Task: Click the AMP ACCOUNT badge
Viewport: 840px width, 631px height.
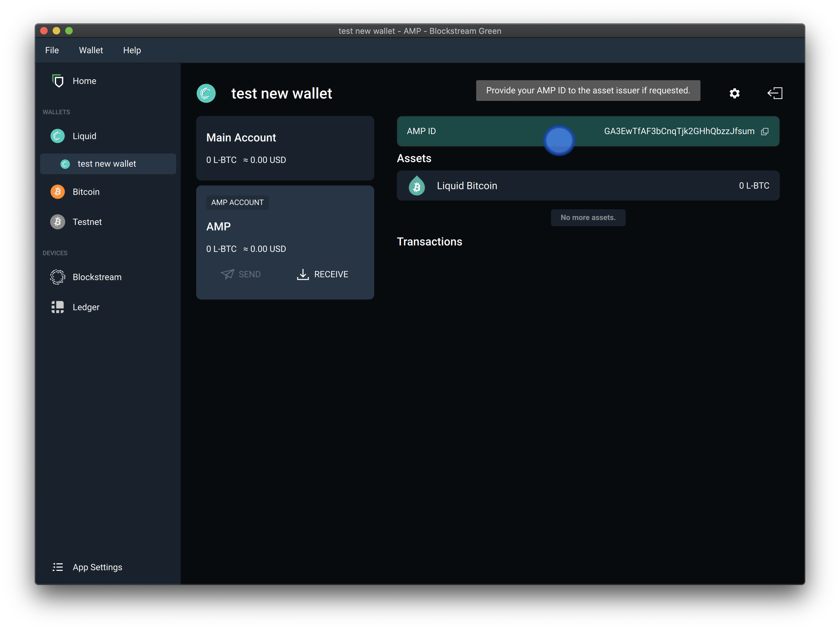Action: (237, 202)
